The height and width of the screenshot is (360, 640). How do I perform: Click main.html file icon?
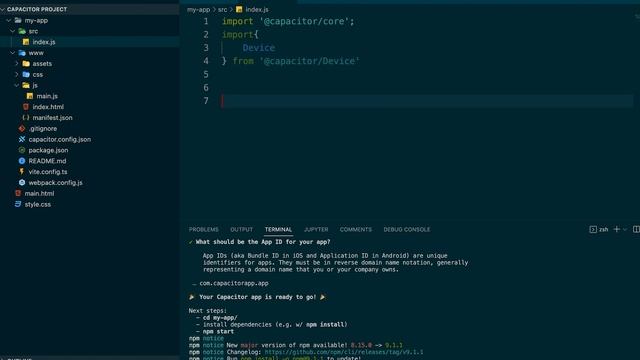[x=18, y=193]
